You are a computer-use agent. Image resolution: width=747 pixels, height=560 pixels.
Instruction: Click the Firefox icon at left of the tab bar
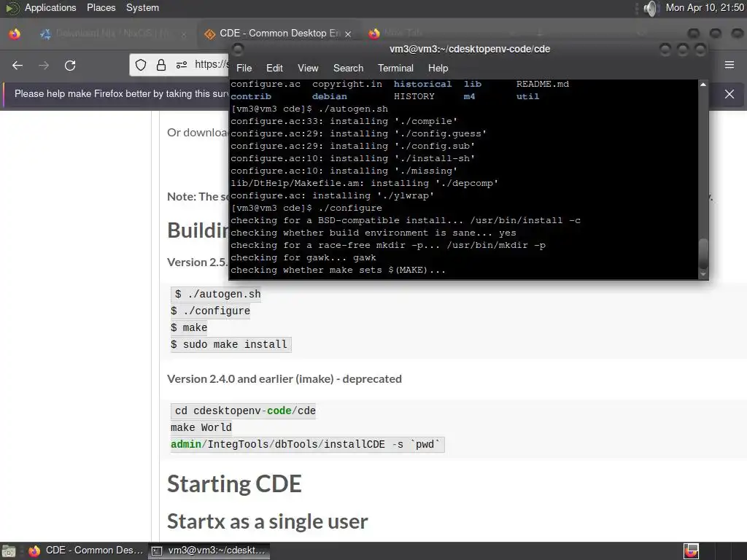(15, 34)
